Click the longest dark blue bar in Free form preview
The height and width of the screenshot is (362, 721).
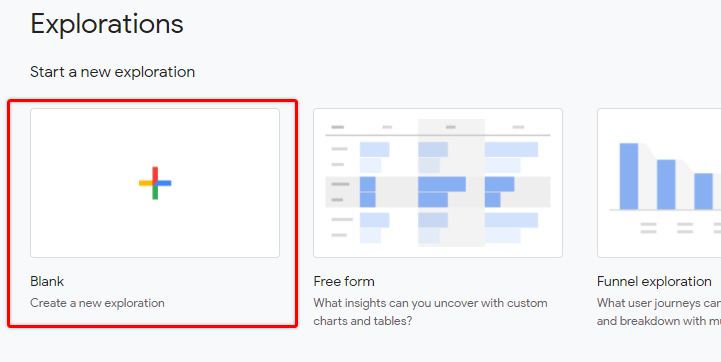(x=442, y=184)
